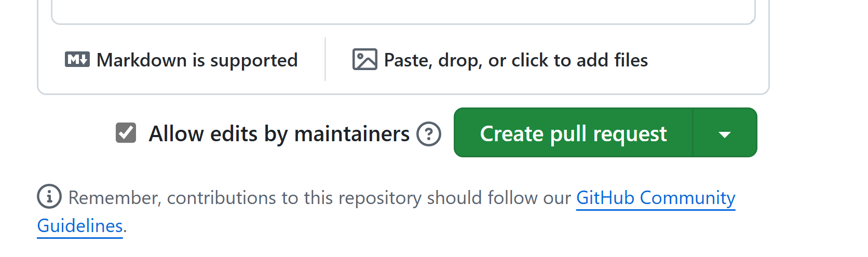Click the vertical divider after Markdown is supported
Image resolution: width=868 pixels, height=257 pixels.
click(325, 59)
